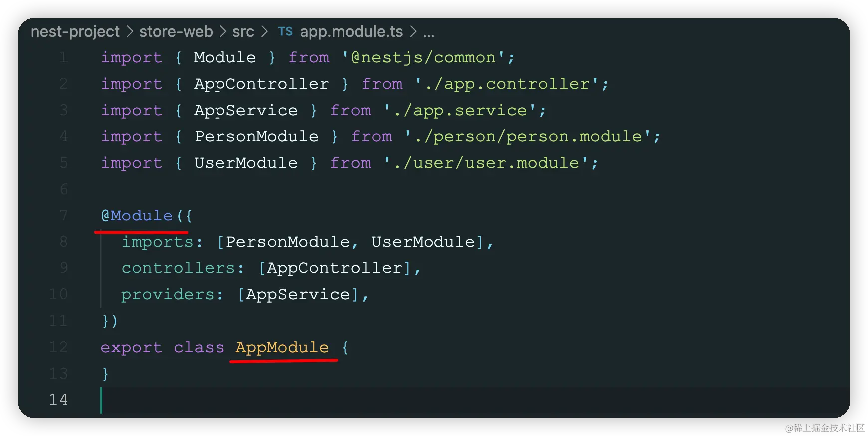Click the @Module decorator on line 7
The image size is (868, 436).
(x=137, y=216)
